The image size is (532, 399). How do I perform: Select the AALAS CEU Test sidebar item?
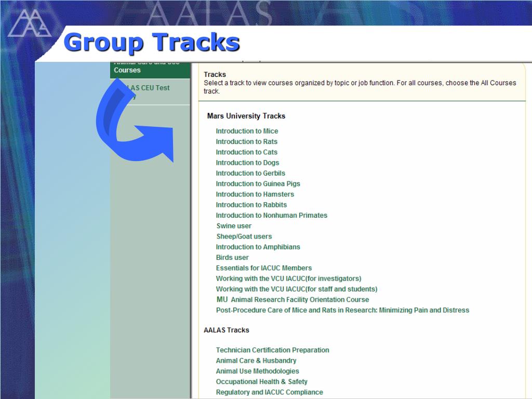[x=150, y=92]
